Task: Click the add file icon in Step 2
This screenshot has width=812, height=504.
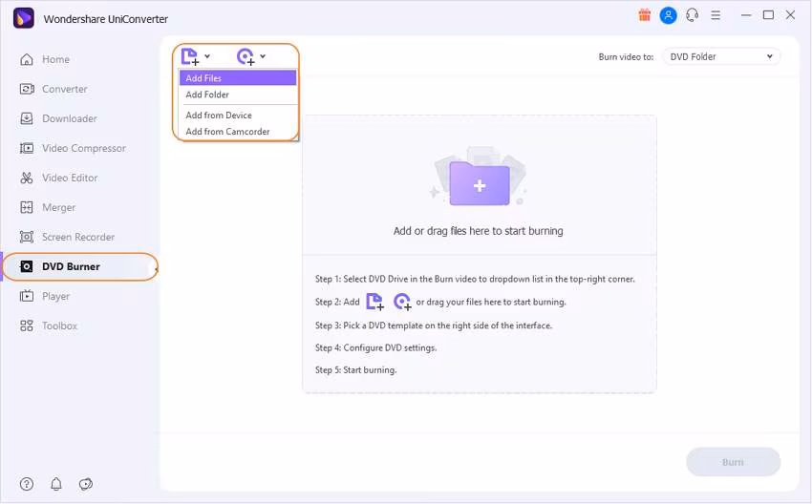Action: [x=374, y=302]
